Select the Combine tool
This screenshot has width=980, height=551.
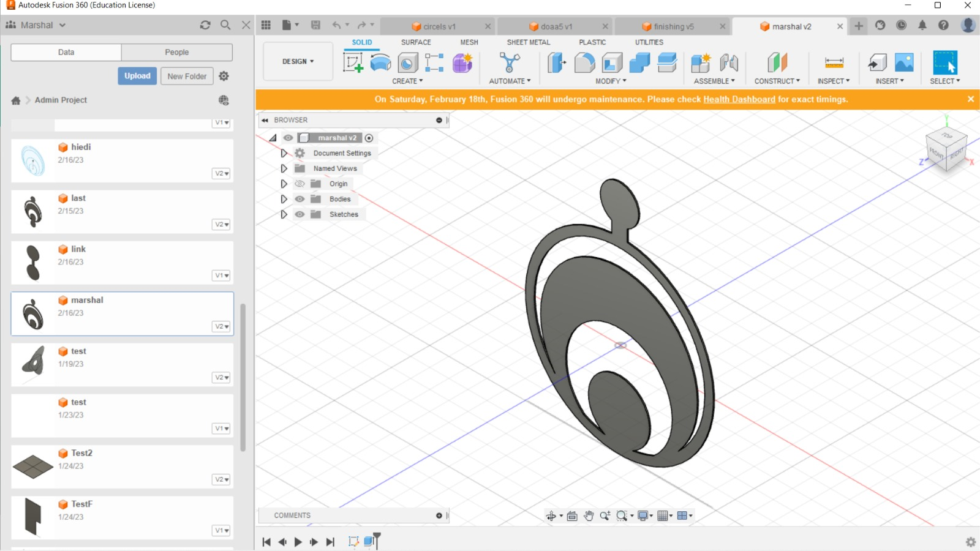[639, 62]
